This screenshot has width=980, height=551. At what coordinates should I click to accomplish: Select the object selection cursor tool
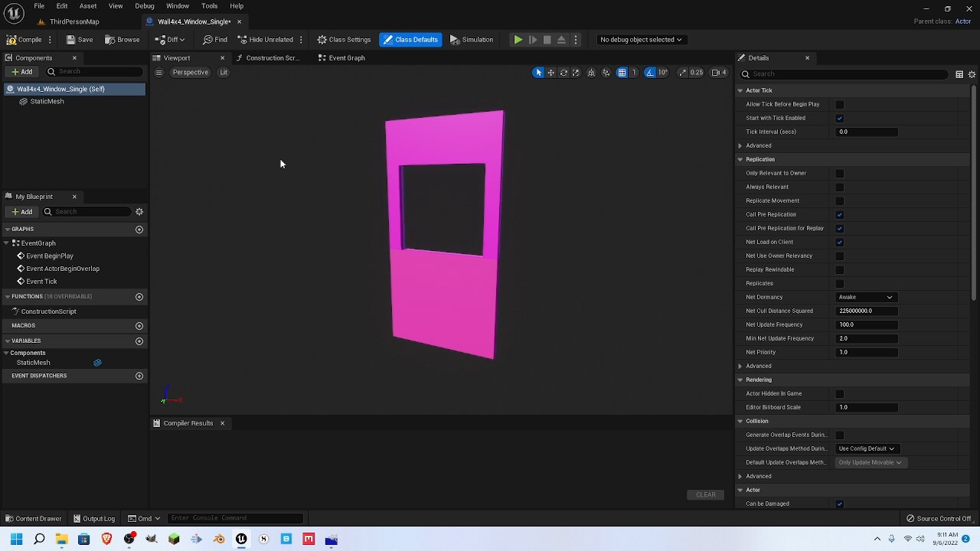coord(538,73)
